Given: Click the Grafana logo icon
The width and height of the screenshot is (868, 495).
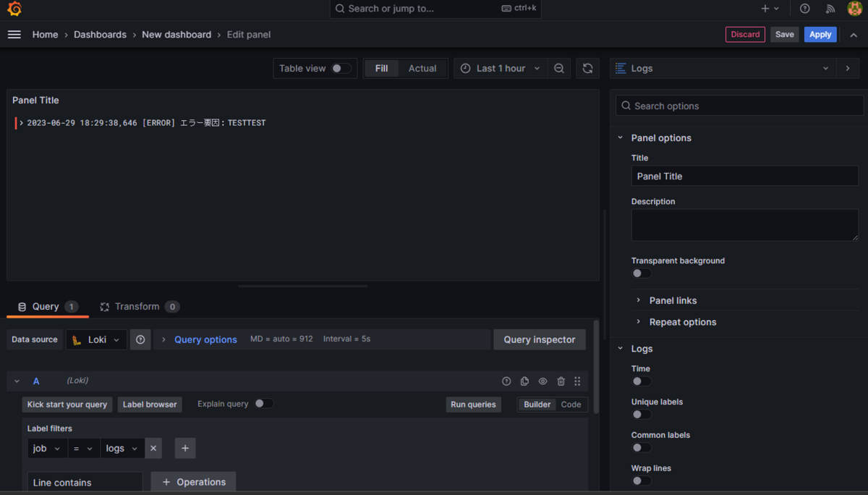Looking at the screenshot, I should click(x=14, y=9).
